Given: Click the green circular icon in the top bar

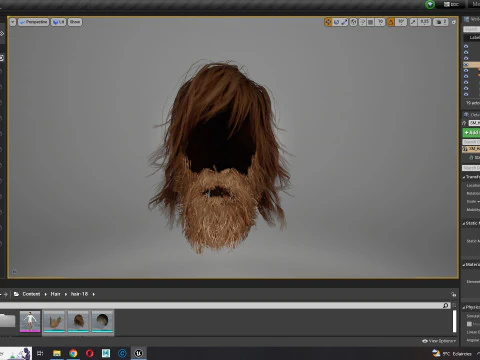Looking at the screenshot, I should (x=430, y=4).
